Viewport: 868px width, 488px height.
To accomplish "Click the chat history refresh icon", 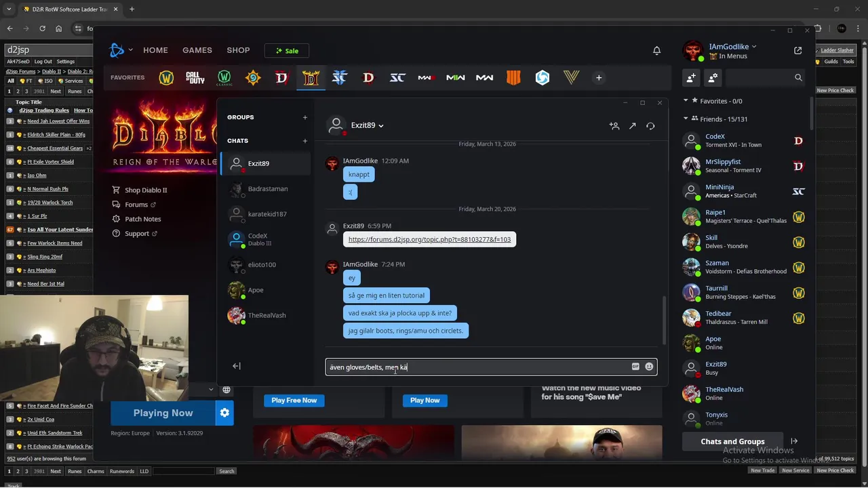I will point(650,125).
